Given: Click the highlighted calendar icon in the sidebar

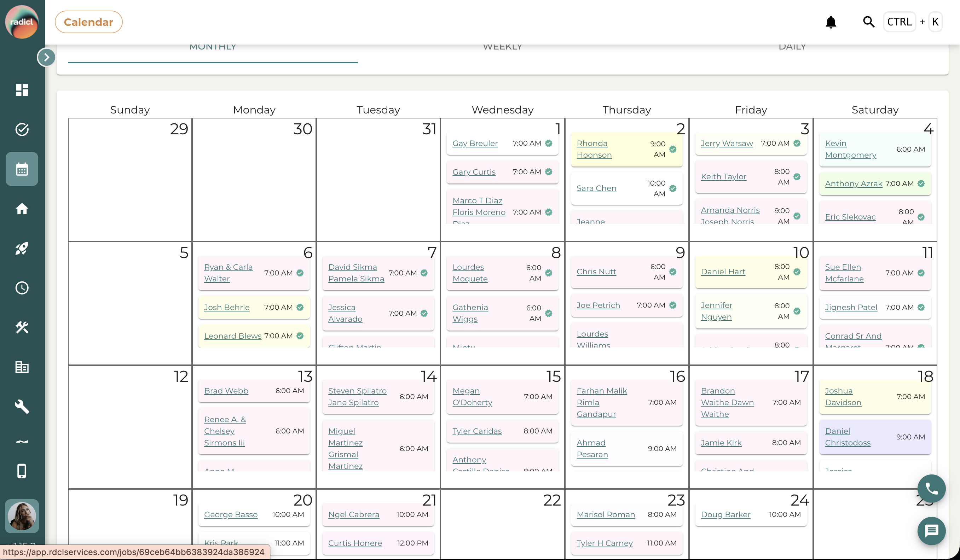Looking at the screenshot, I should [x=22, y=169].
